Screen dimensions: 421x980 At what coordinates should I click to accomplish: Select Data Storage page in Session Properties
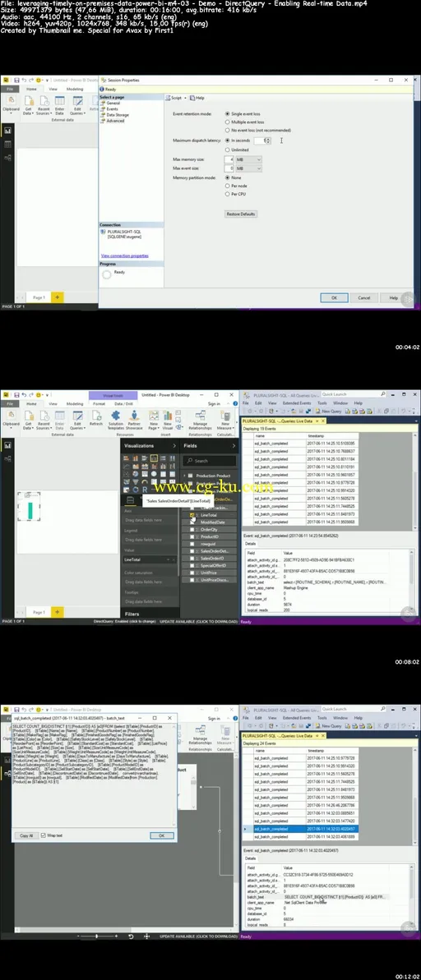pyautogui.click(x=117, y=115)
